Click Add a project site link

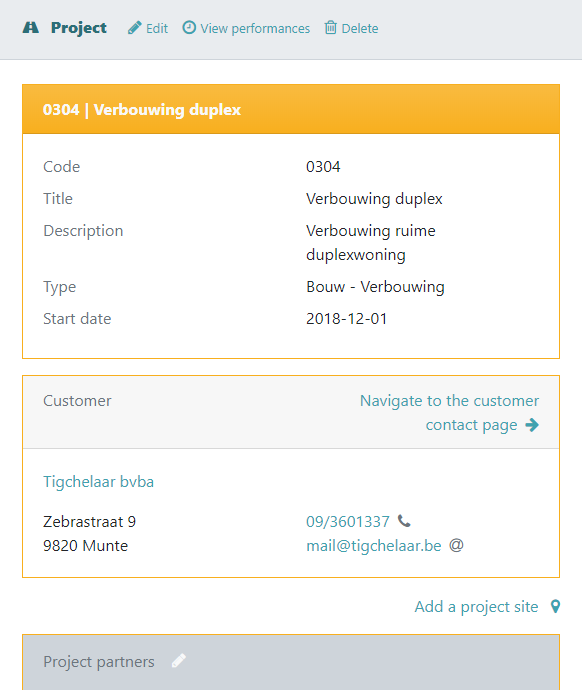click(x=476, y=607)
